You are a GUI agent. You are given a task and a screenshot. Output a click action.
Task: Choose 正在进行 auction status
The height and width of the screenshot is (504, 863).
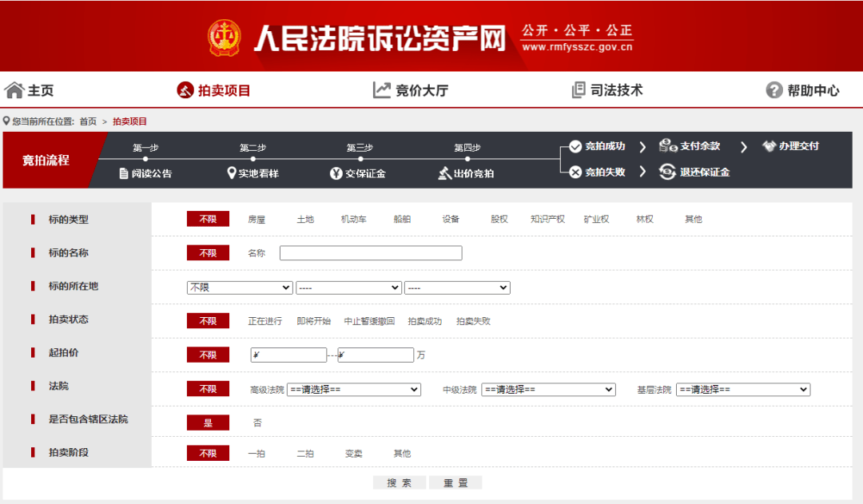pyautogui.click(x=264, y=321)
